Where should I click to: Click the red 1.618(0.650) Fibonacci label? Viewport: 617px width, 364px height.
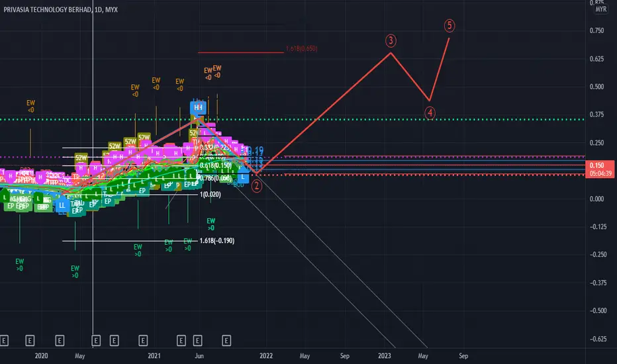tap(301, 49)
